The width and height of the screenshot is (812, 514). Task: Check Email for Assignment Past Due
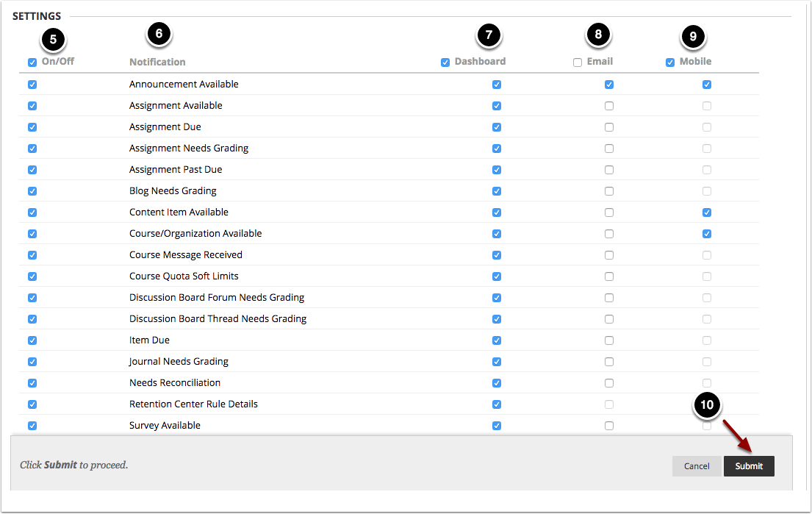coord(609,170)
